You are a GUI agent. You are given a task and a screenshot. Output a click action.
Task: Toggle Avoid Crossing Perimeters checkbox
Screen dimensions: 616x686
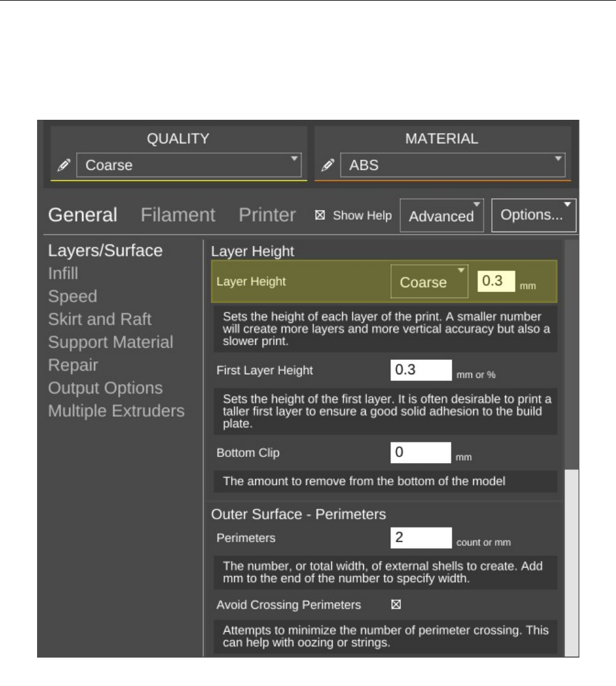coord(396,604)
